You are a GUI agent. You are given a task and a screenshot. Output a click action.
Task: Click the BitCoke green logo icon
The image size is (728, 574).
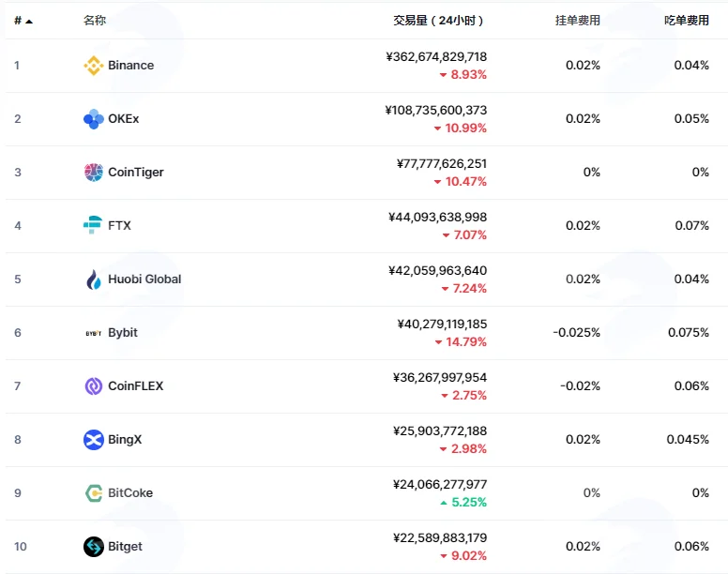click(x=93, y=492)
